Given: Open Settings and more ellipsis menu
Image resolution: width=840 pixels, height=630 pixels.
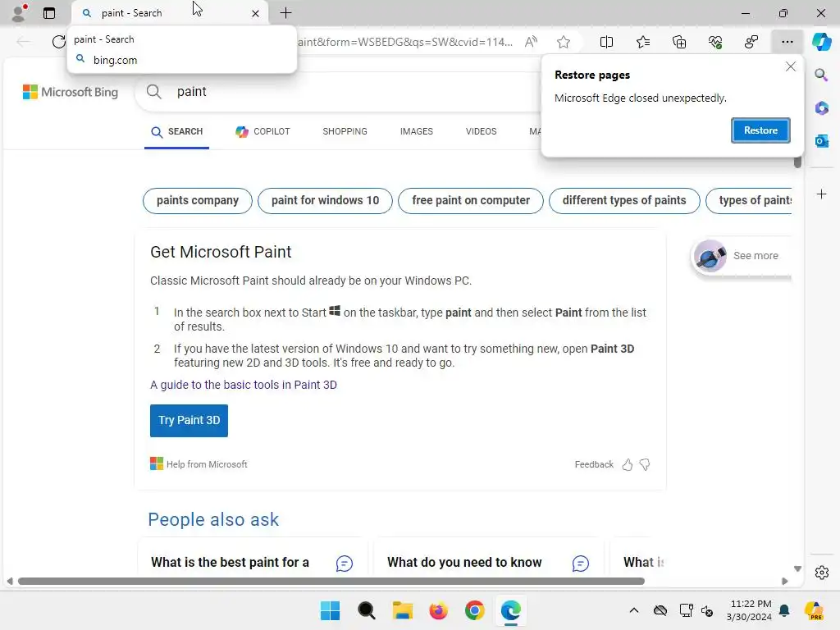Looking at the screenshot, I should click(x=787, y=42).
